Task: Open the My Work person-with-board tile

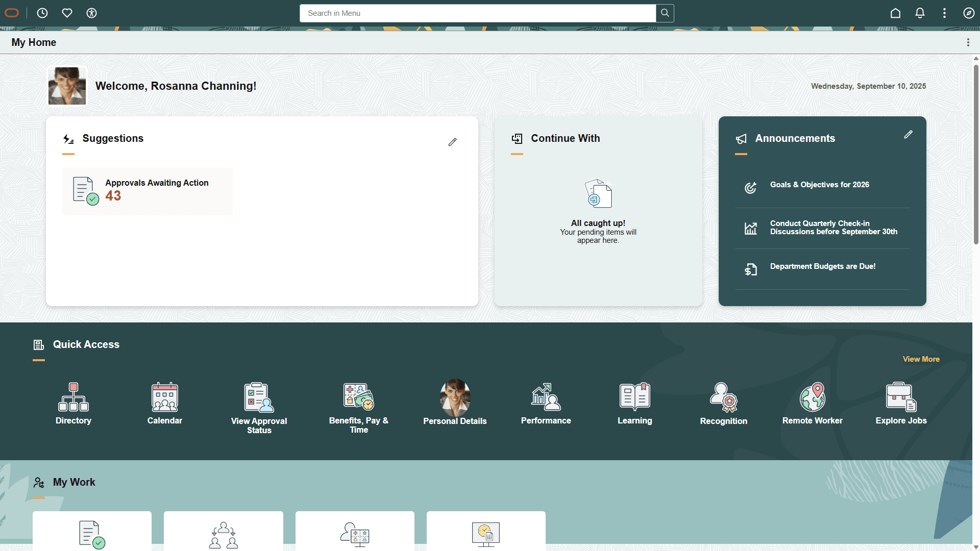Action: click(355, 531)
